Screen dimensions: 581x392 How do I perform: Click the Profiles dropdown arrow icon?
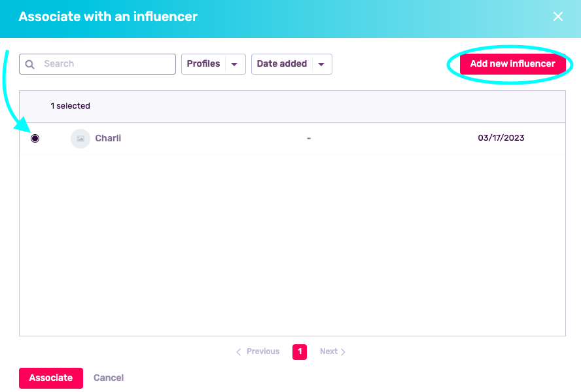point(234,64)
